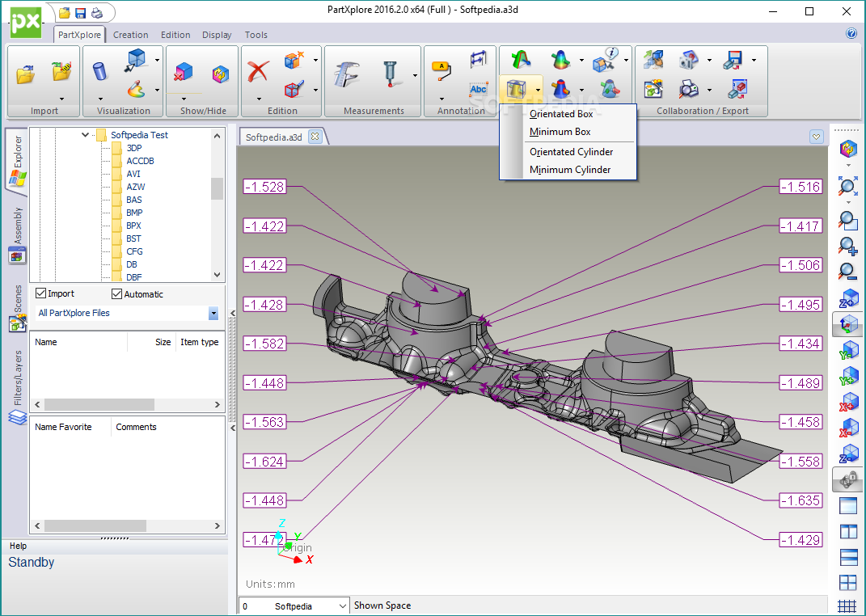
Task: Click the zoom-out magnifier on right toolbar
Action: [847, 271]
